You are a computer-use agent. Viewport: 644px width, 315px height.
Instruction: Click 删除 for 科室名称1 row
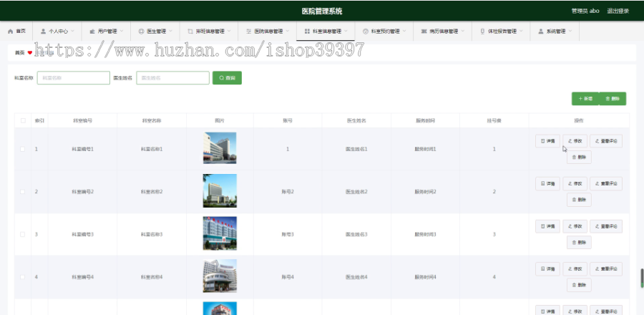(x=579, y=157)
